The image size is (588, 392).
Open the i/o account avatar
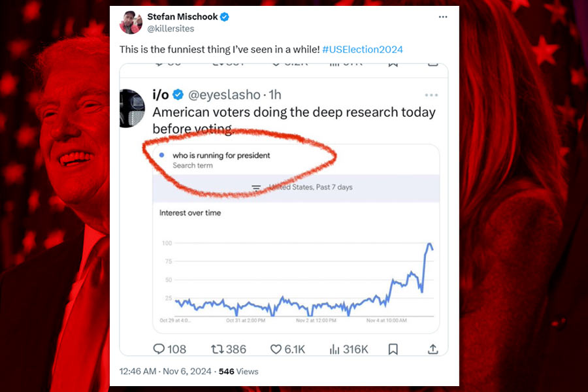[x=132, y=108]
